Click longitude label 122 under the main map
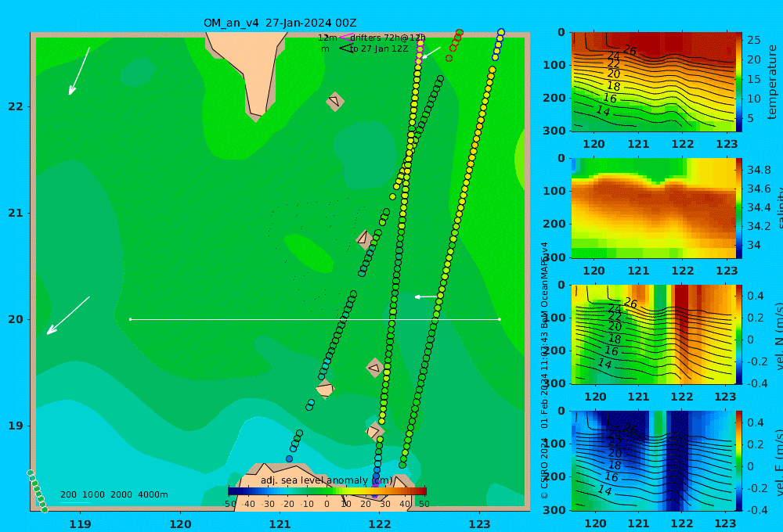 coord(380,524)
